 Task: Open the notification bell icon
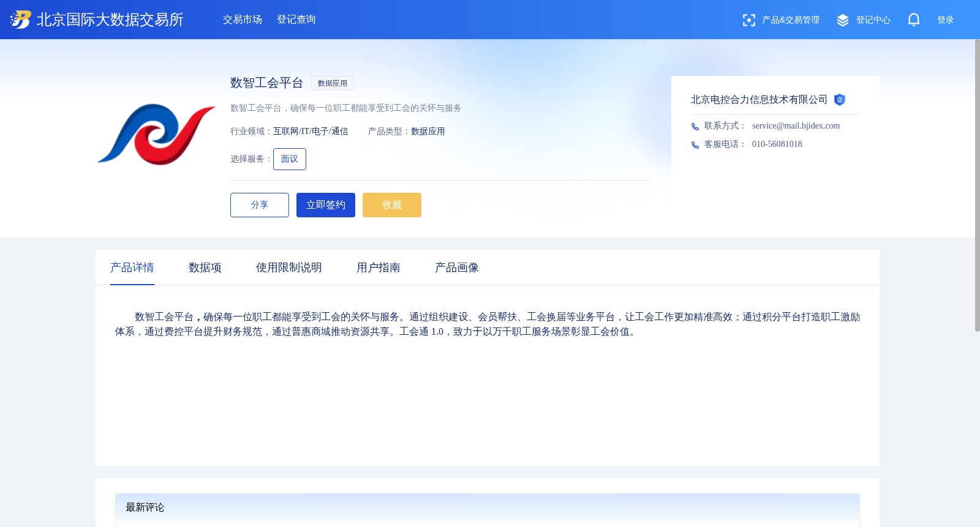[913, 20]
